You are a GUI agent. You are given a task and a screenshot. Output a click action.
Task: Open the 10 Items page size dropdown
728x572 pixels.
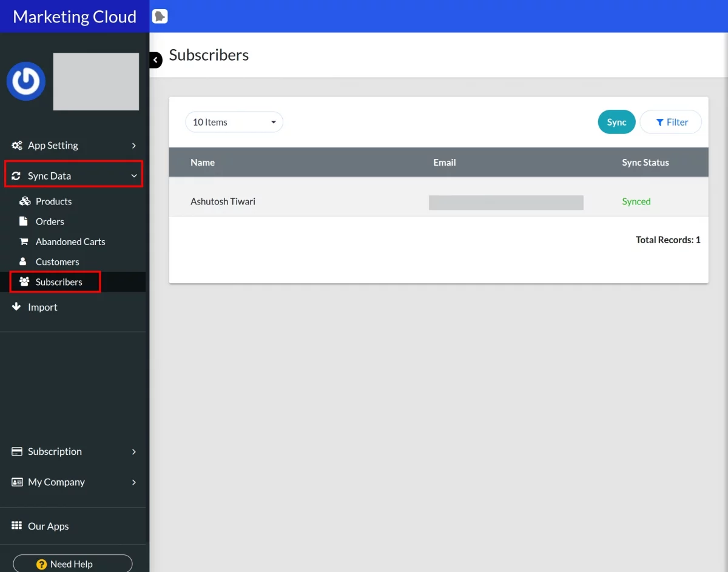234,122
